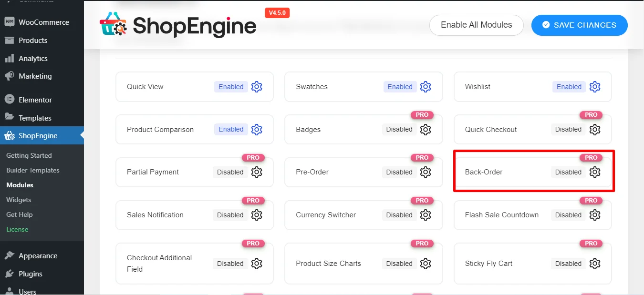Open Sales Notification settings gear
Screen dimensions: 644x295
coord(257,215)
